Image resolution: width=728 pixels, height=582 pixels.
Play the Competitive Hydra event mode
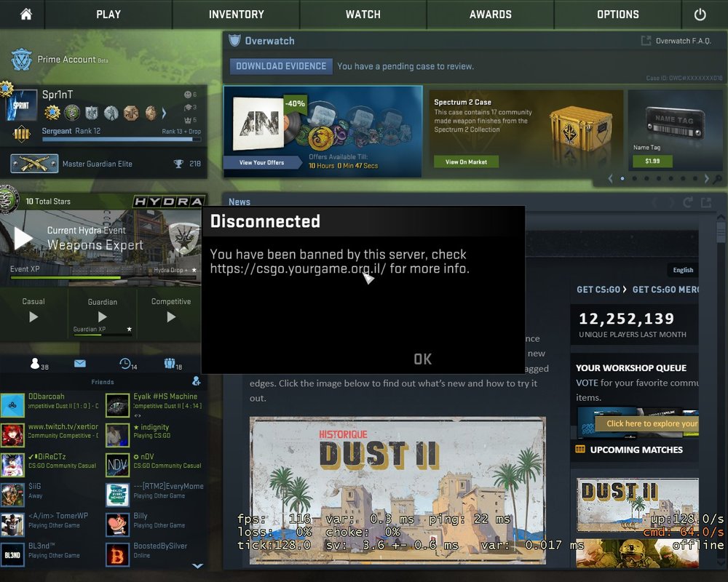click(171, 316)
